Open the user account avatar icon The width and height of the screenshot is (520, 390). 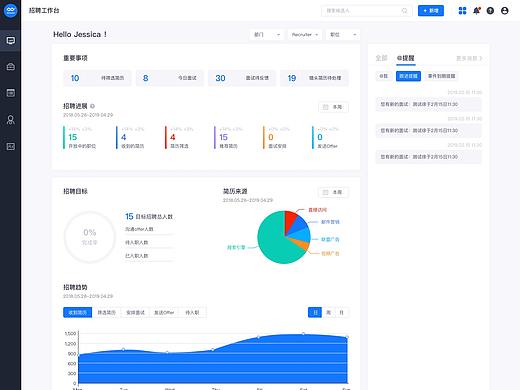505,11
